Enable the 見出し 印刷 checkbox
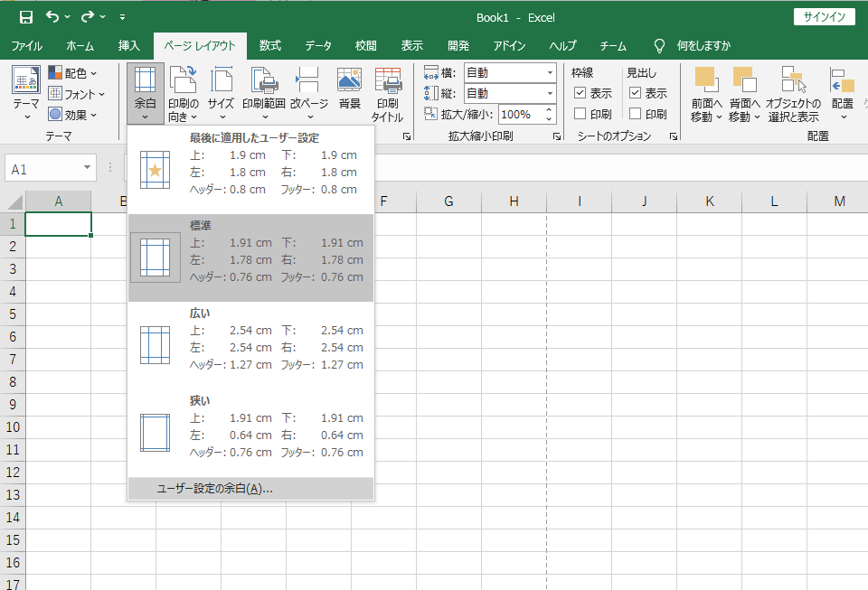 tap(636, 113)
